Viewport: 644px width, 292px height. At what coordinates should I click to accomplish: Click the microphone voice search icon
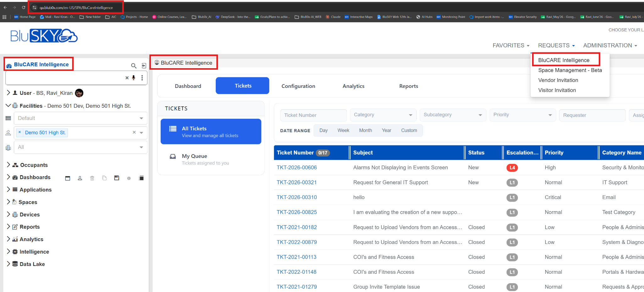click(x=134, y=78)
